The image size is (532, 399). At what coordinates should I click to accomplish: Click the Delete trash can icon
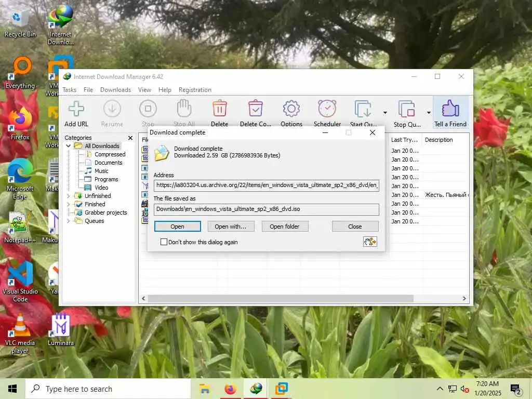point(220,109)
